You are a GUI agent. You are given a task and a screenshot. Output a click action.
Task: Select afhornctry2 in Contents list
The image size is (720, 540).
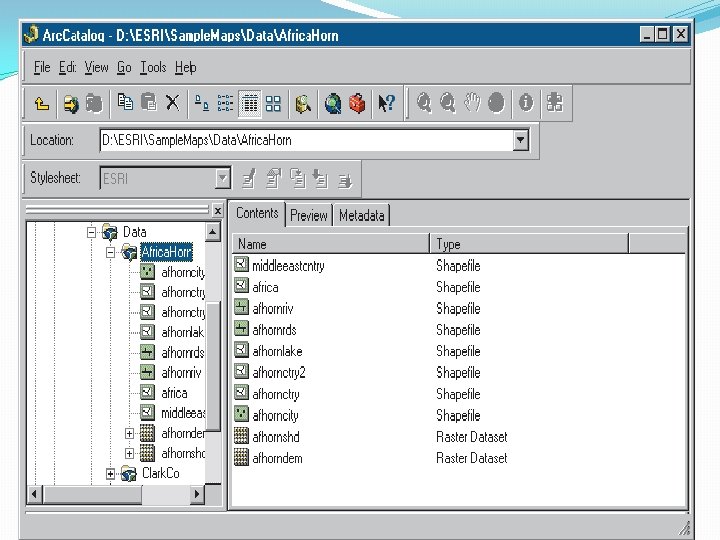(x=278, y=372)
